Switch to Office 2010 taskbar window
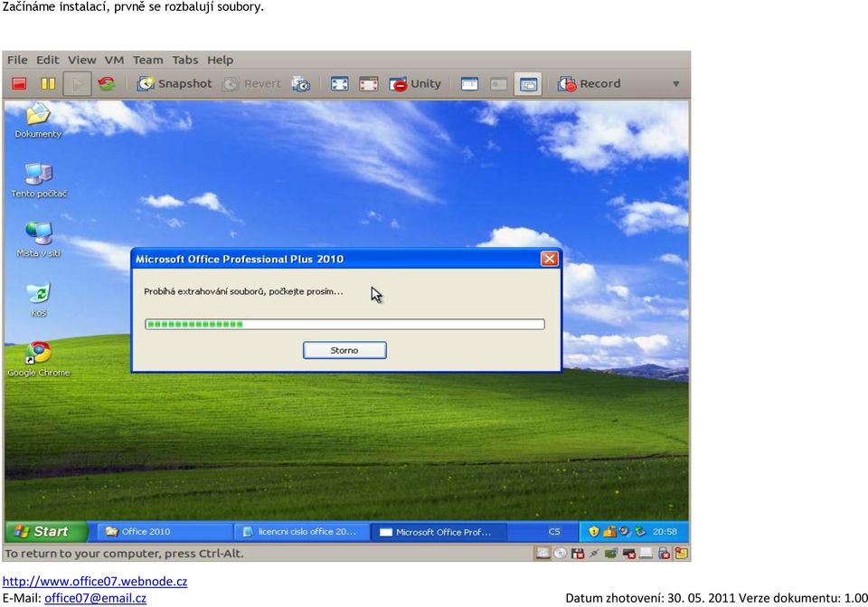868x607 pixels. coord(164,532)
